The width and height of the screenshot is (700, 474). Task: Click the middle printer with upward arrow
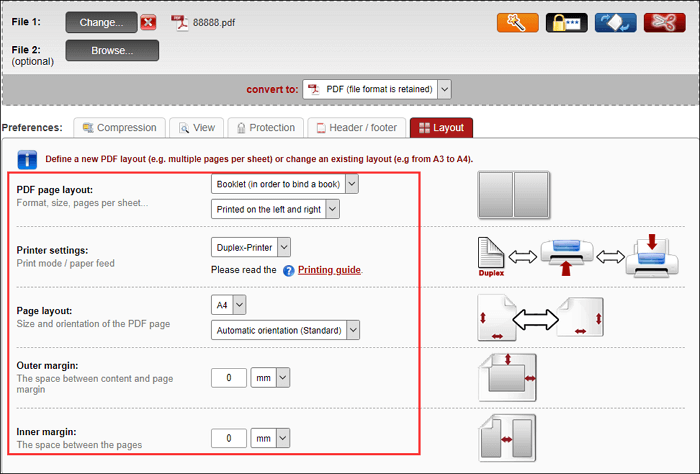coord(567,258)
